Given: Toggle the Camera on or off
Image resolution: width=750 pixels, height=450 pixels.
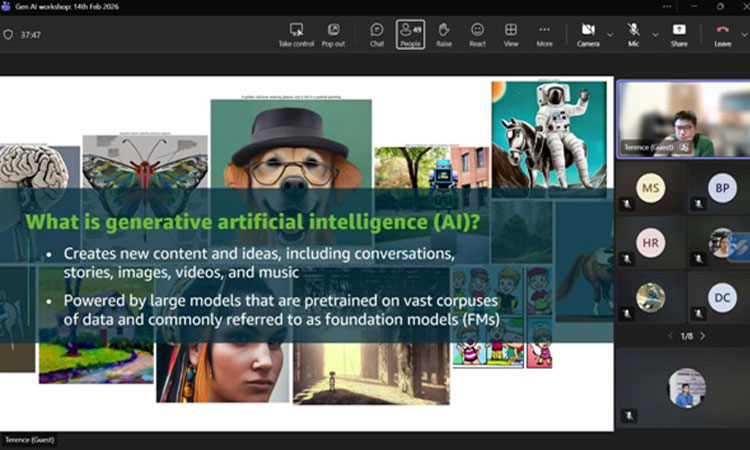Looking at the screenshot, I should tap(588, 34).
